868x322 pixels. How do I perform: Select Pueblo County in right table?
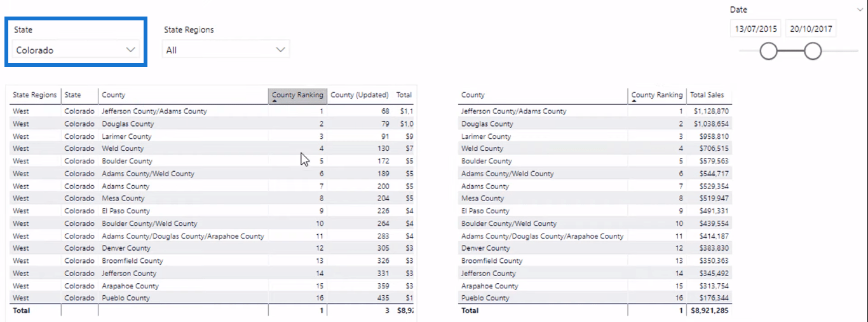[x=485, y=298]
